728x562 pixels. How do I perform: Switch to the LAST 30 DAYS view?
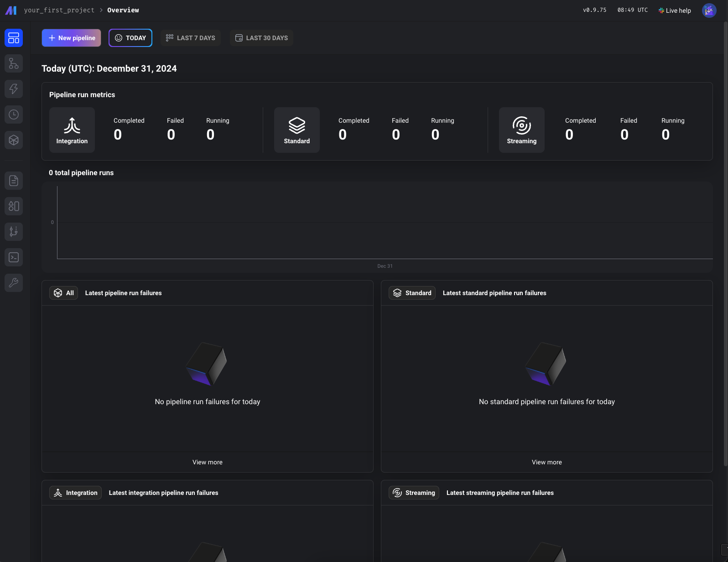(262, 38)
